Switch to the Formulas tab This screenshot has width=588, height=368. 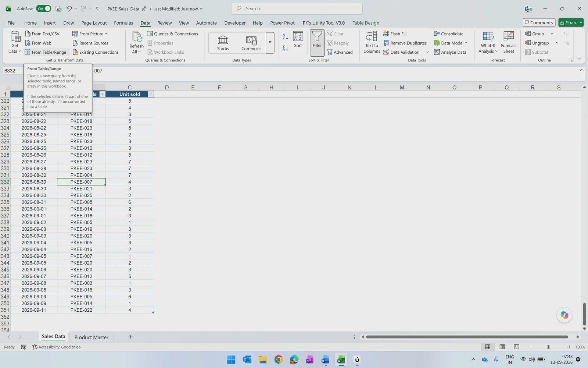[x=123, y=22]
